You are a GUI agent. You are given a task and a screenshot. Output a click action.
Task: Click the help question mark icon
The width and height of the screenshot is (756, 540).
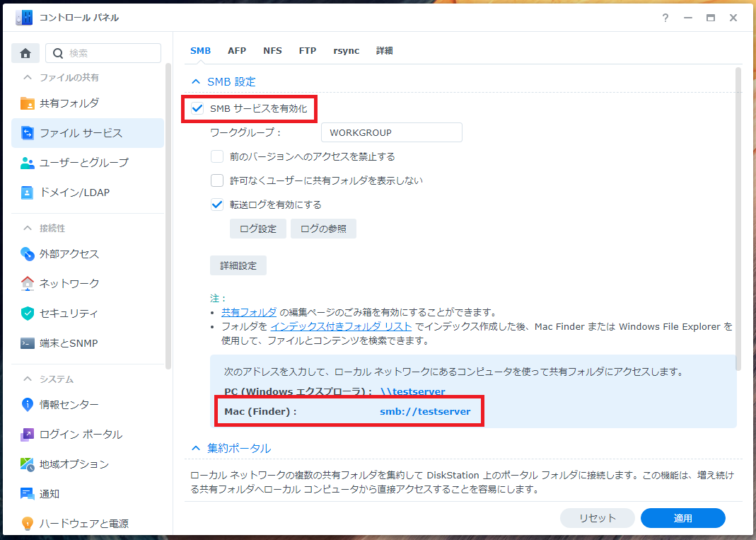665,18
